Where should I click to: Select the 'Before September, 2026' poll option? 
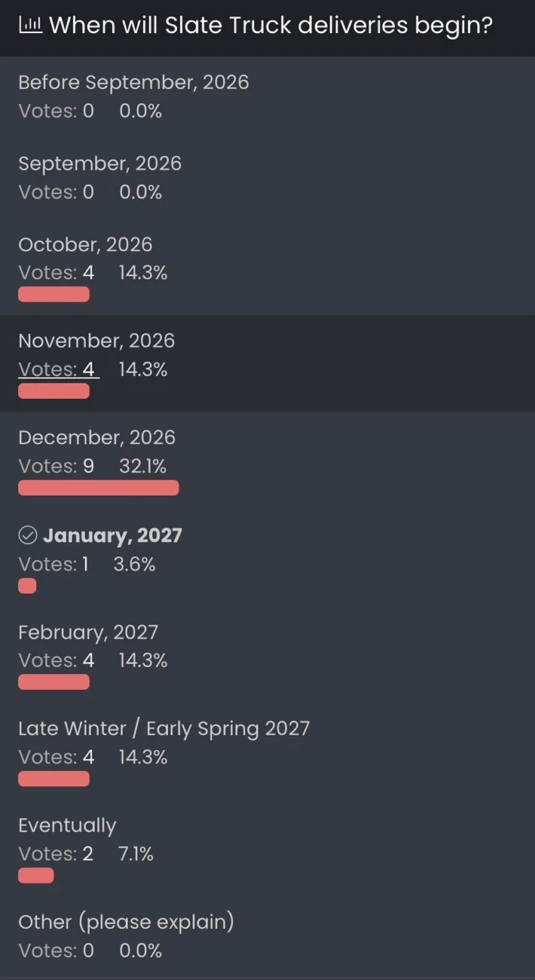coord(133,82)
